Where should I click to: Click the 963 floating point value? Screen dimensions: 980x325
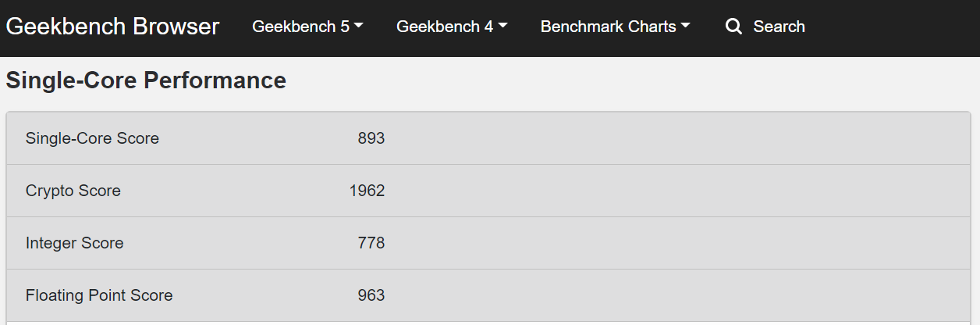point(371,295)
